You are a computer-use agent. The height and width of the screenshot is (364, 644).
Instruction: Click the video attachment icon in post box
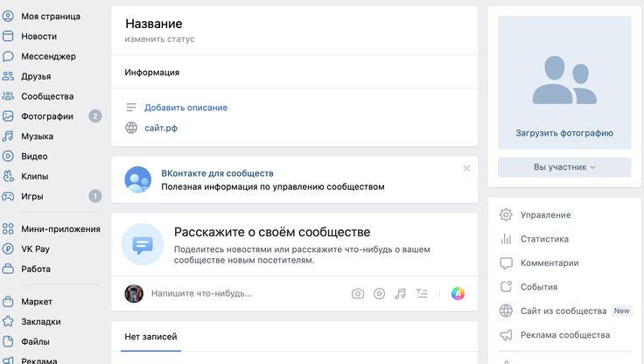coord(380,294)
